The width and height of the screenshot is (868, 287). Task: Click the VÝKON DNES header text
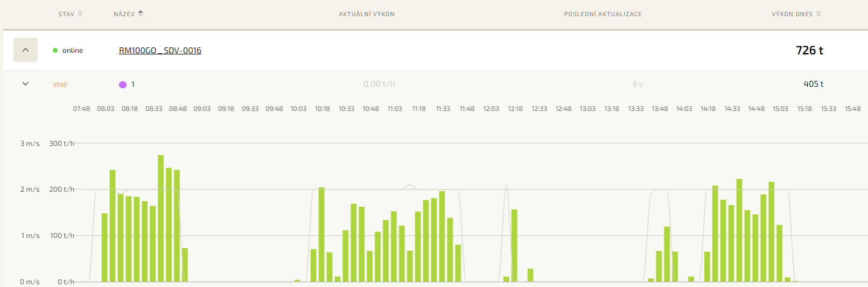point(792,14)
